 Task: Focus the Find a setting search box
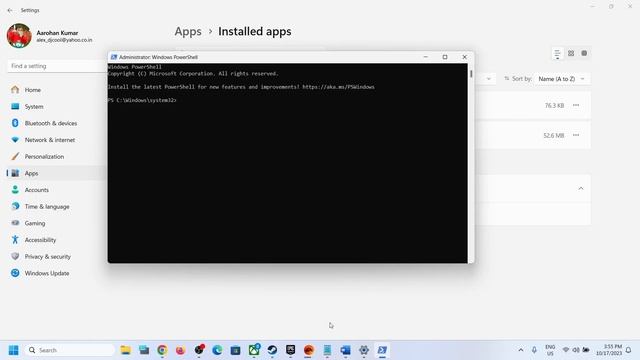click(57, 66)
